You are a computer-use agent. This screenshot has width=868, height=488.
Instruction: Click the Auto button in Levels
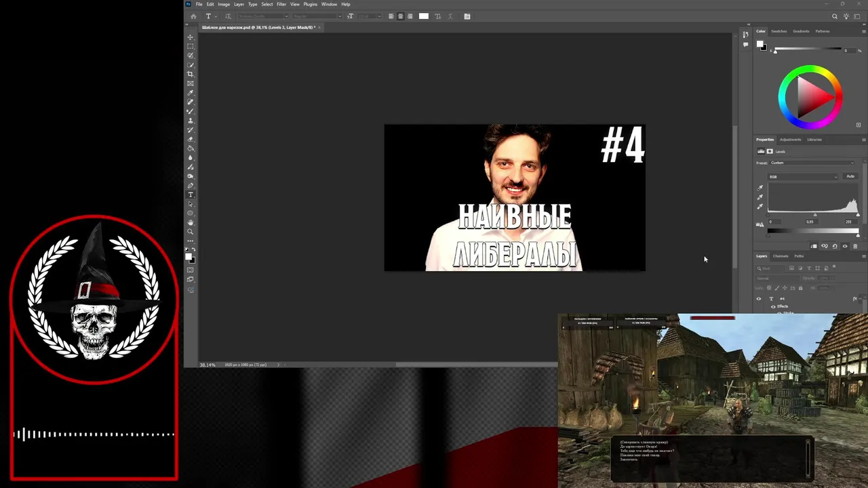pyautogui.click(x=850, y=176)
